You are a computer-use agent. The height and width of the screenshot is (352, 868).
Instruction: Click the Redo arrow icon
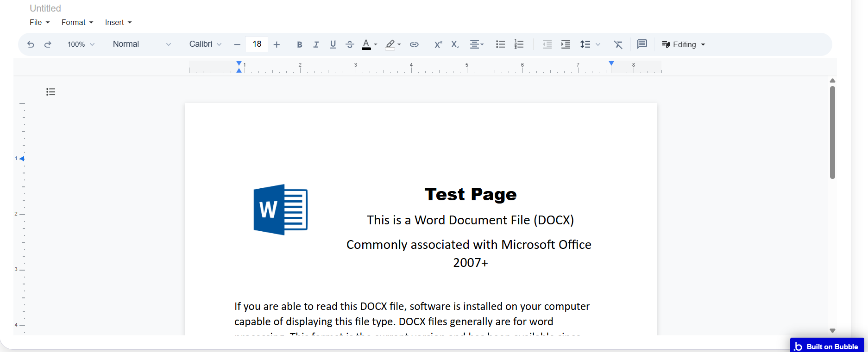point(48,44)
